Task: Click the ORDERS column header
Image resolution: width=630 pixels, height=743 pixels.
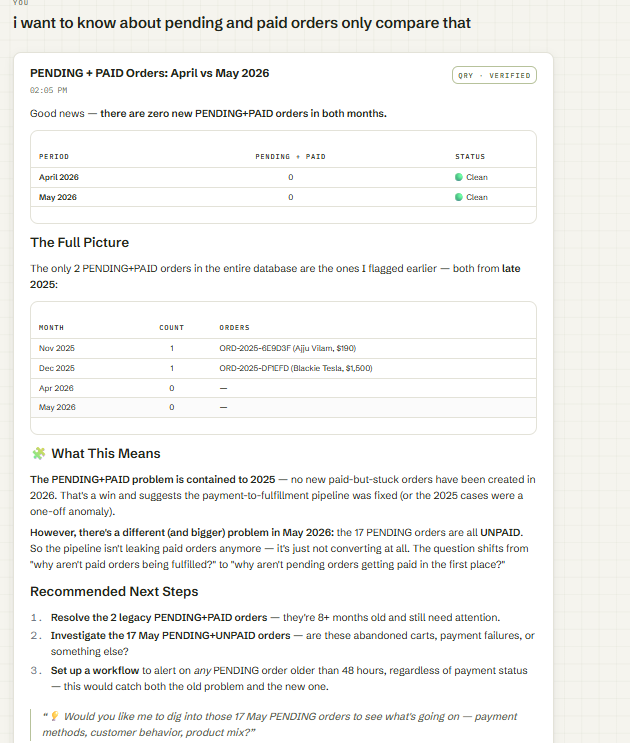Action: tap(234, 327)
